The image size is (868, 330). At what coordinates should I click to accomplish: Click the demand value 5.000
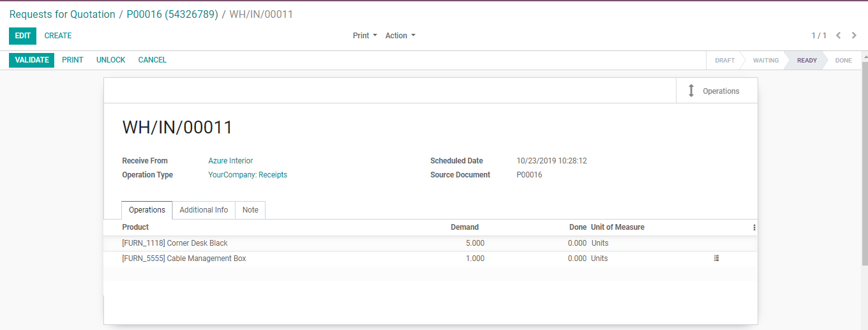click(475, 243)
